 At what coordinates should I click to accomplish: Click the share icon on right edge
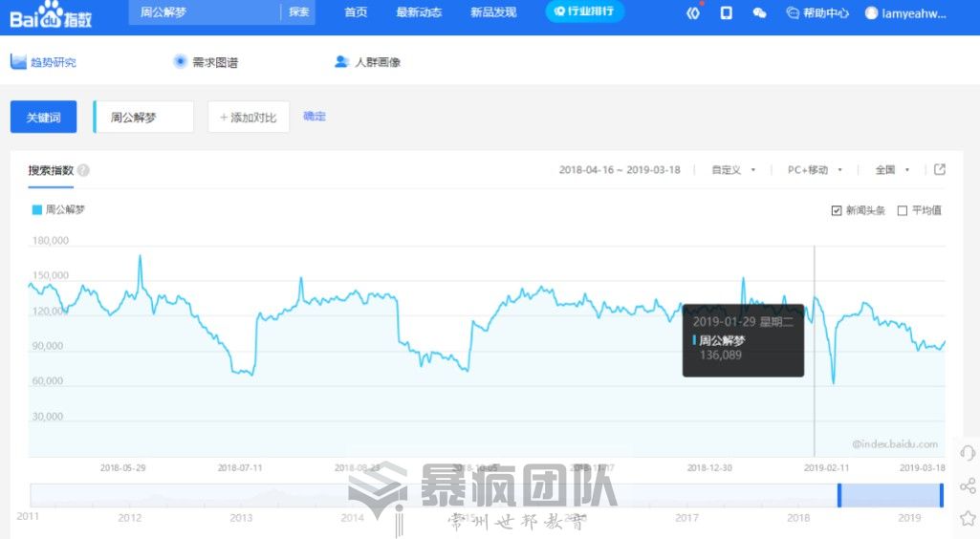coord(968,485)
